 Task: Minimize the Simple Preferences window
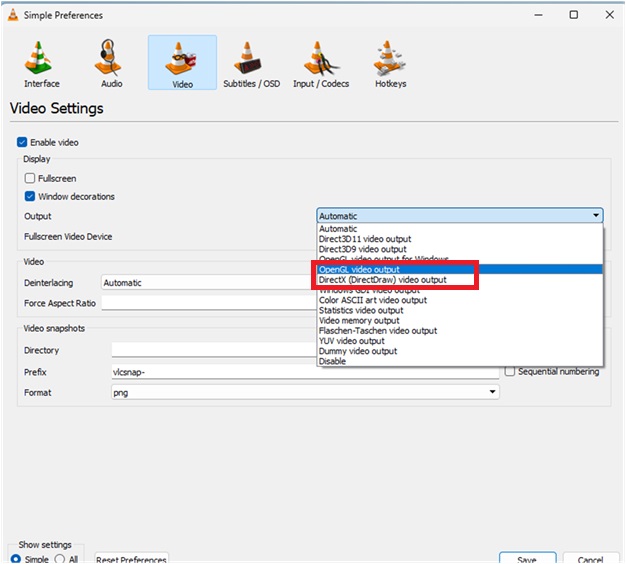539,15
